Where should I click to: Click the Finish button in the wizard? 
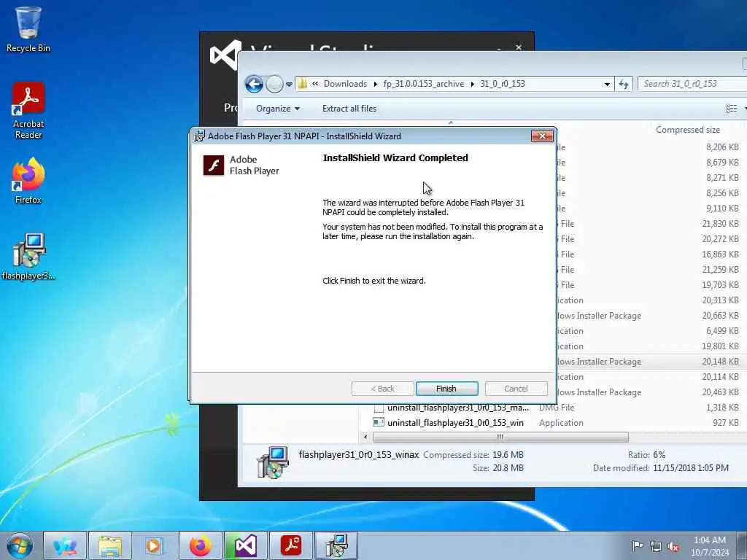pyautogui.click(x=446, y=389)
